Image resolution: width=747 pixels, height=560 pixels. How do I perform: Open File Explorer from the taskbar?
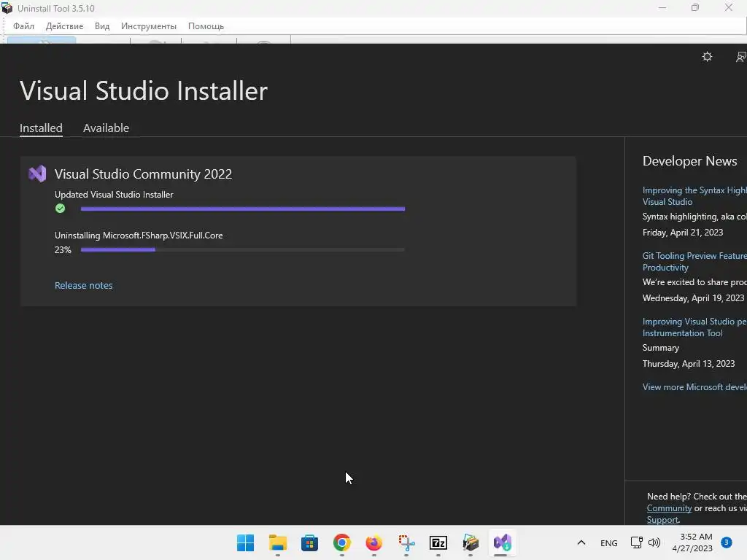pyautogui.click(x=278, y=542)
